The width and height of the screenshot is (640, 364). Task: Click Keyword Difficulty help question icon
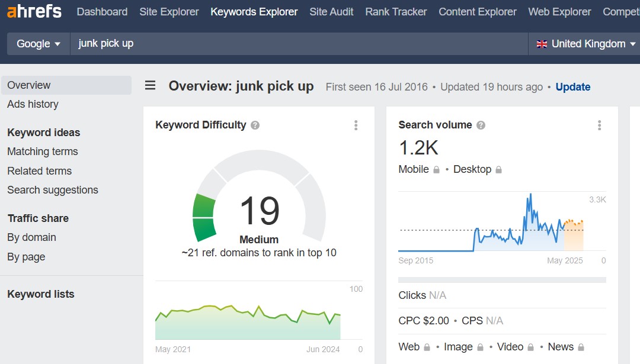pos(255,125)
